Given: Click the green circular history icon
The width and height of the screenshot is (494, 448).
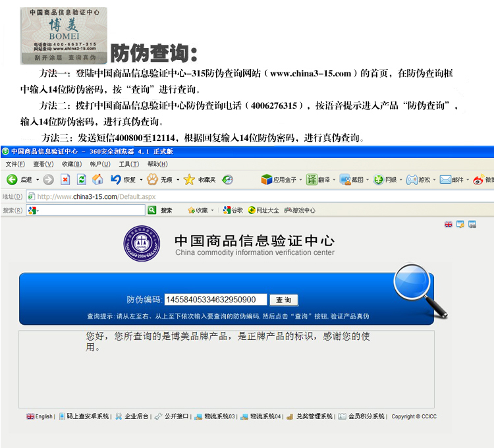Looking at the screenshot, I should [227, 180].
